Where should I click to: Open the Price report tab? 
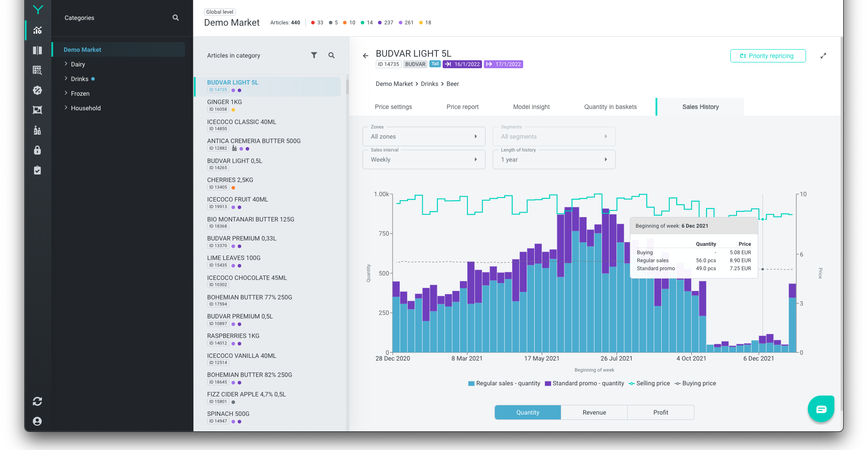463,107
